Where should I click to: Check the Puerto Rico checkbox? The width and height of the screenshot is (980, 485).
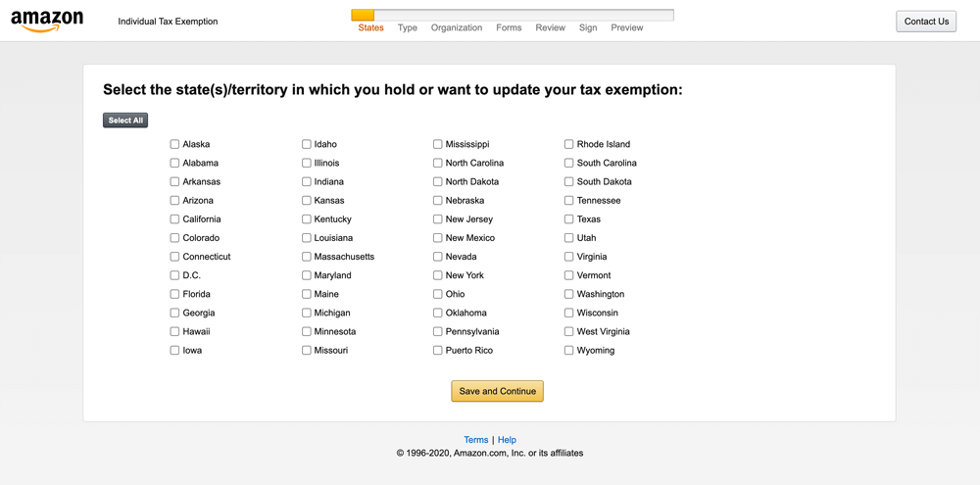click(438, 350)
